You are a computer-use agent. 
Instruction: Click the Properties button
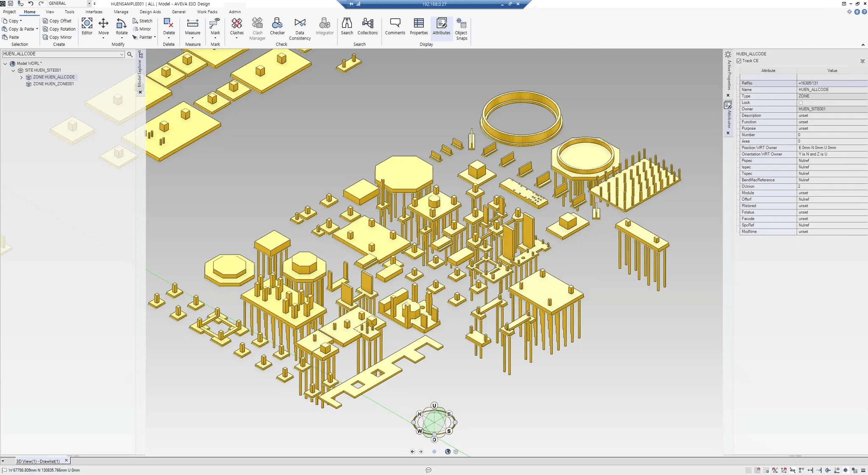[x=419, y=27]
